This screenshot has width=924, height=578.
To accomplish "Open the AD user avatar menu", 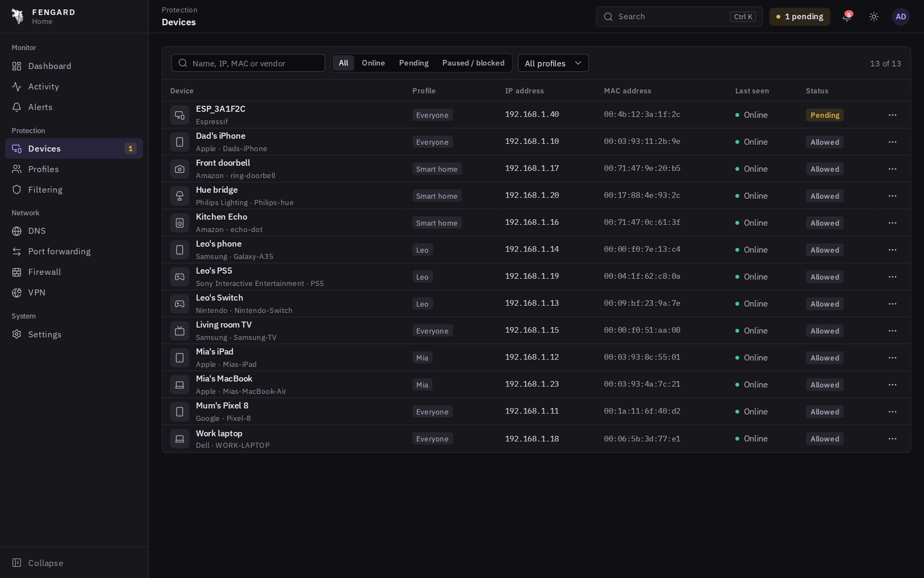I will tap(901, 17).
